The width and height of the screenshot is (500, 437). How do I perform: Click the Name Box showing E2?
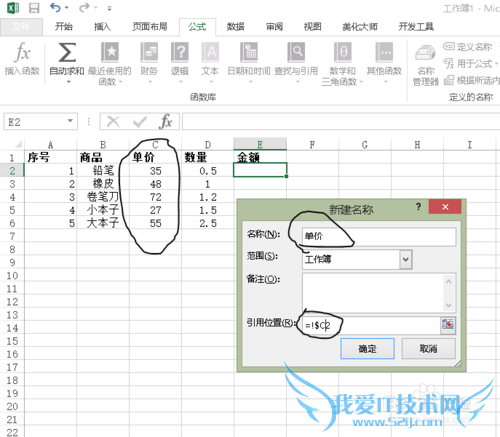coord(35,121)
